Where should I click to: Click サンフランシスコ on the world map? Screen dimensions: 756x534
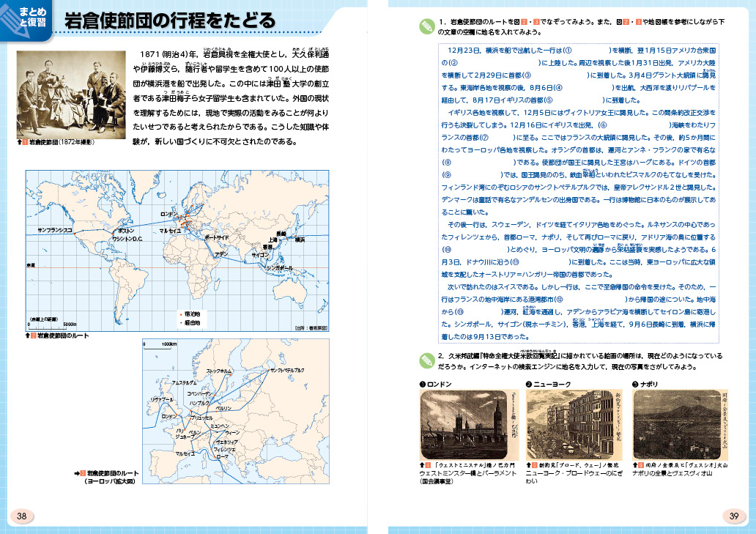click(55, 230)
